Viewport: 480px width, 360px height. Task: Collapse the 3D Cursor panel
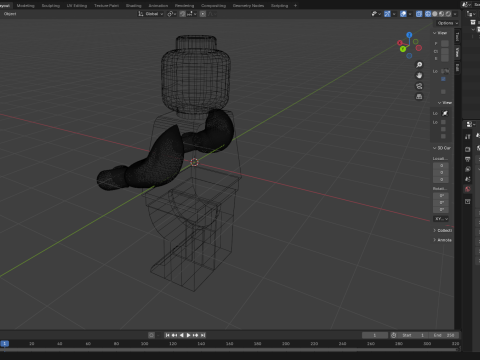coord(442,148)
